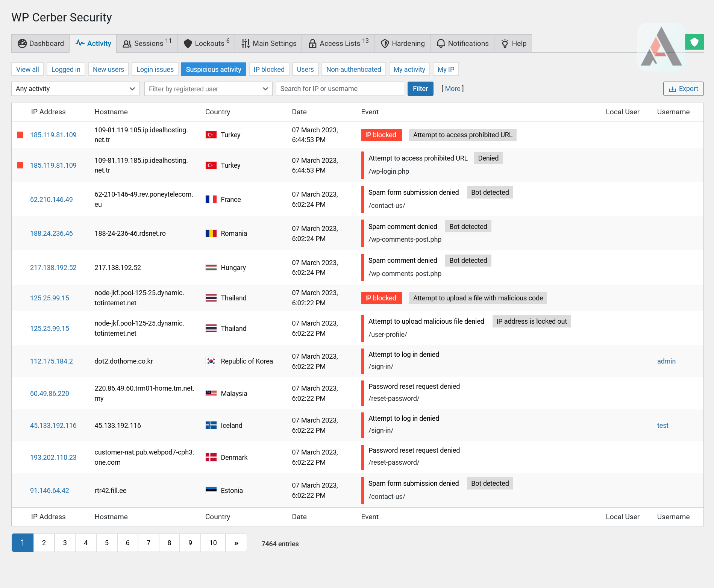Click the Main Settings sliders icon
Viewport: 714px width, 588px height.
pos(246,44)
